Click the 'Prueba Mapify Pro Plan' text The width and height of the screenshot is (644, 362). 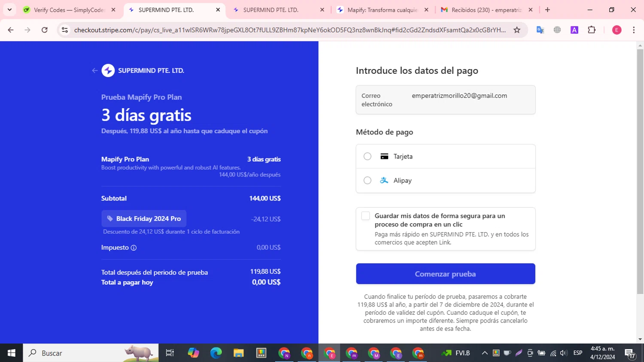coord(142,97)
